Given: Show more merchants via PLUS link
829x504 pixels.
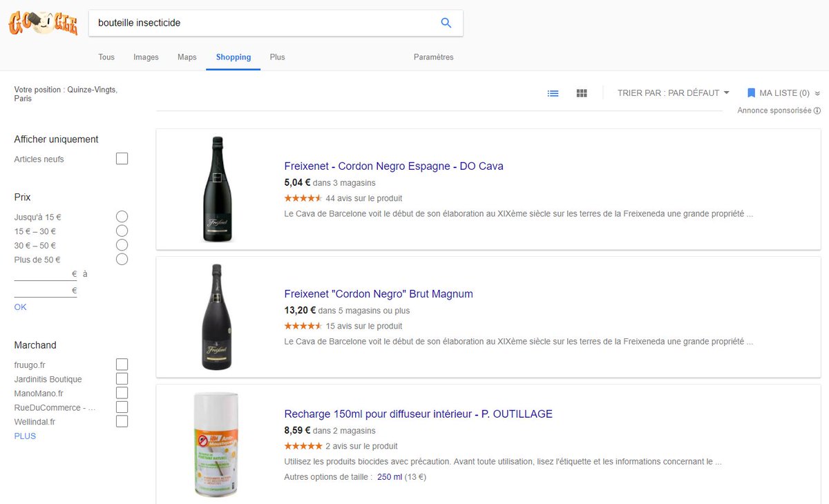Looking at the screenshot, I should [x=25, y=436].
